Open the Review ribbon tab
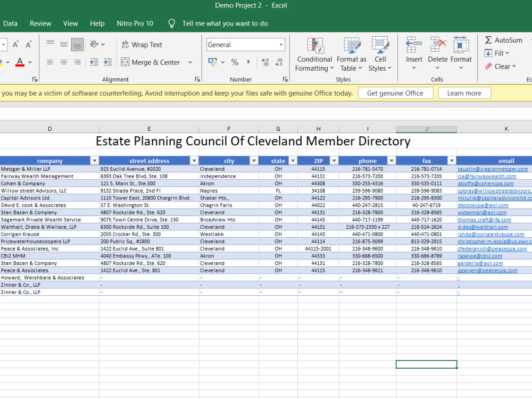The image size is (532, 399). click(40, 23)
